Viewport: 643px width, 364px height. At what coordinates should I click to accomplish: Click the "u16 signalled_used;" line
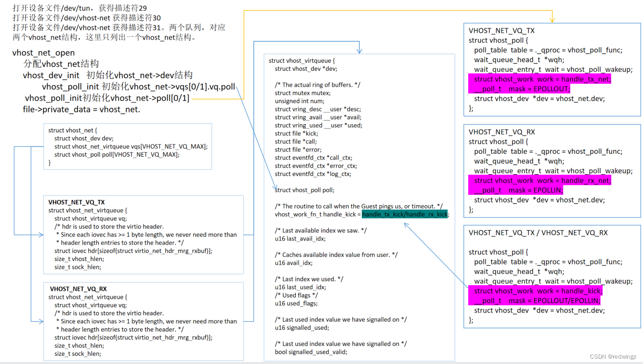[x=302, y=328]
